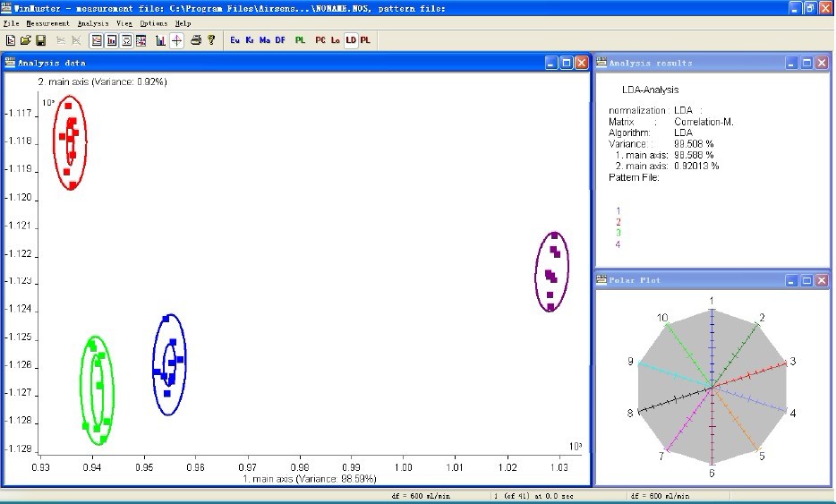836x504 pixels.
Task: Click the Pattern File label
Action: [634, 177]
